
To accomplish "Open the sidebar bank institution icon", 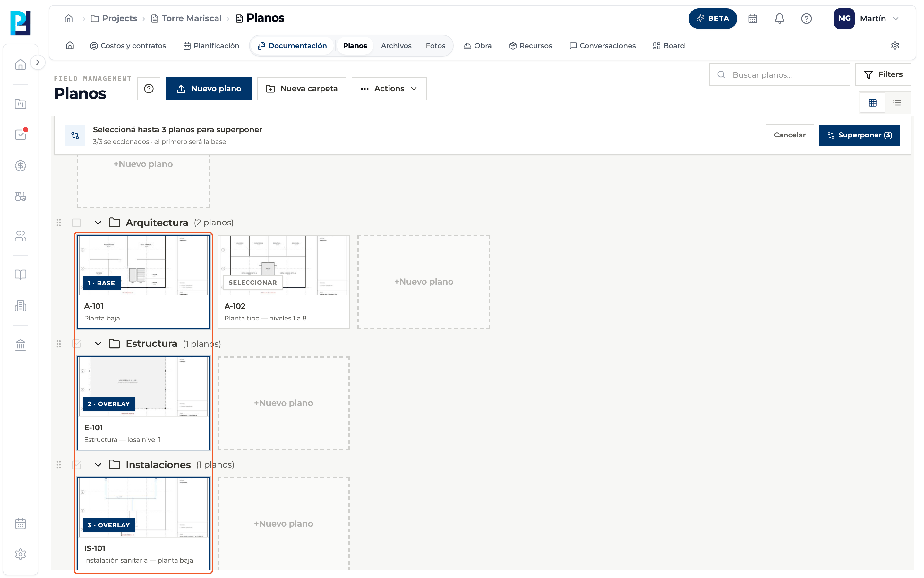I will [x=21, y=345].
